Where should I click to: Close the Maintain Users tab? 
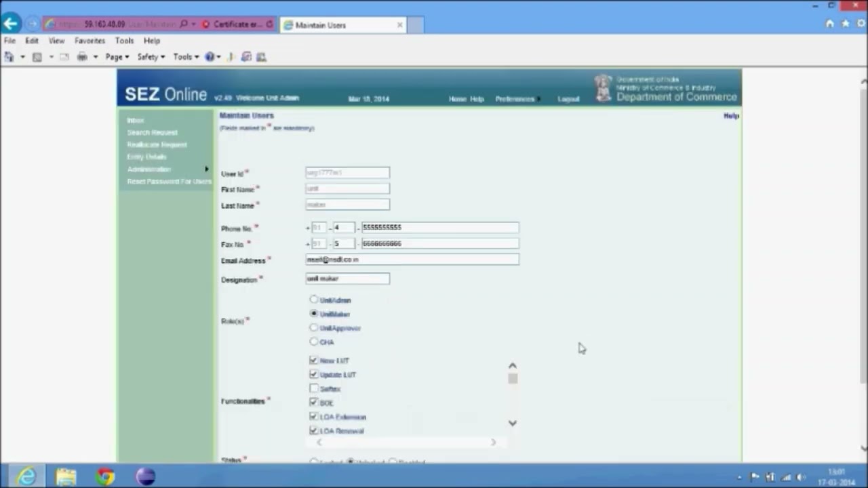[399, 25]
